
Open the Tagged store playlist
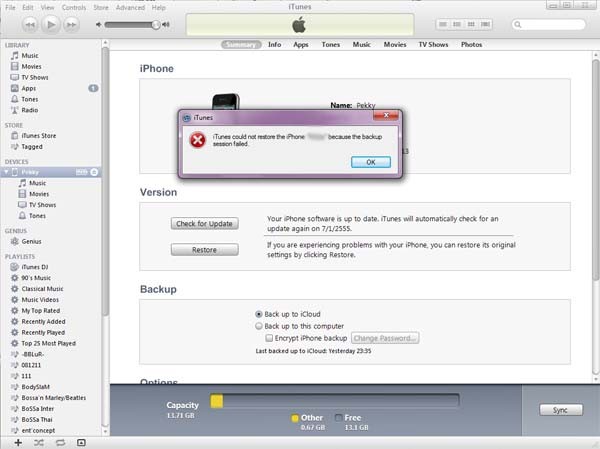click(32, 147)
